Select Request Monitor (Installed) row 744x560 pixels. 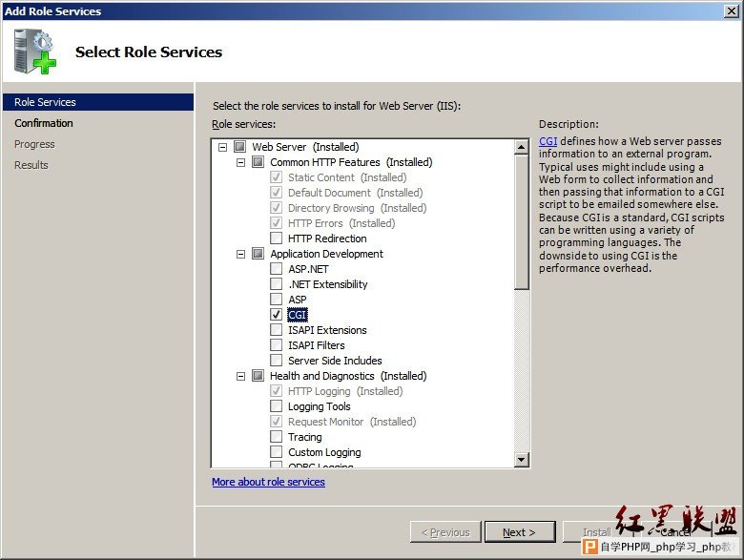(x=352, y=422)
